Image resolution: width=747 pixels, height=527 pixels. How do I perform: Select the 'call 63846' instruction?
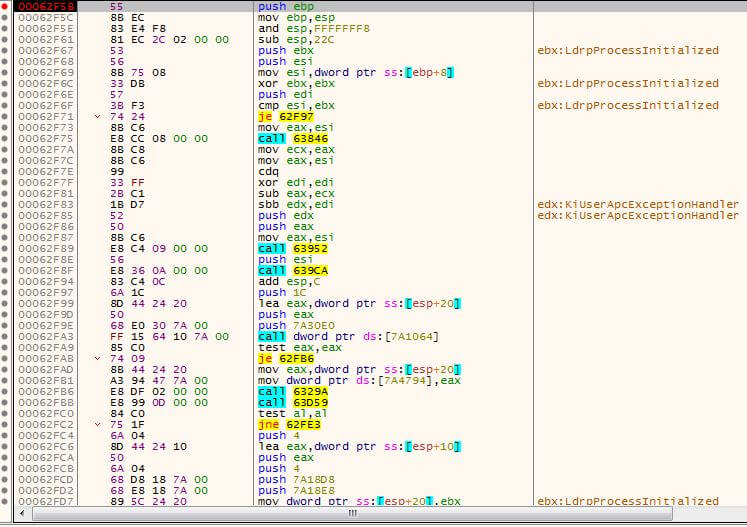[293, 139]
